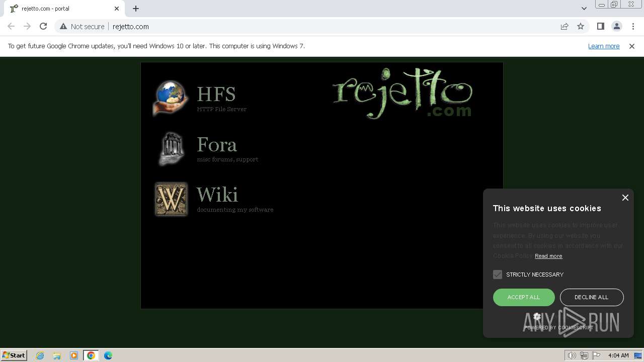The height and width of the screenshot is (362, 644).
Task: Launch Internet Explorer from taskbar
Action: point(40,355)
